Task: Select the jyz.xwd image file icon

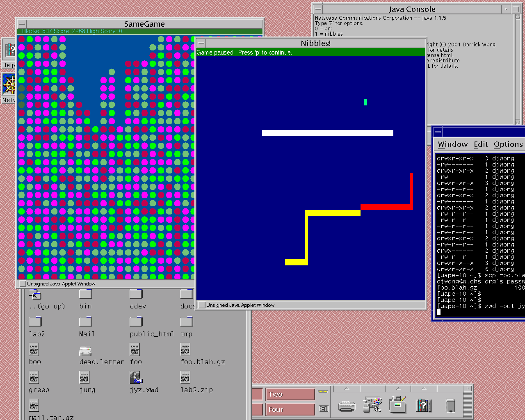Action: coord(136,377)
